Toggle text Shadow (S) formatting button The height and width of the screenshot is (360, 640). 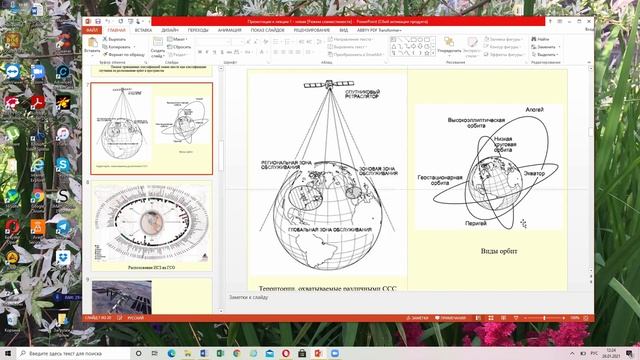tap(222, 52)
